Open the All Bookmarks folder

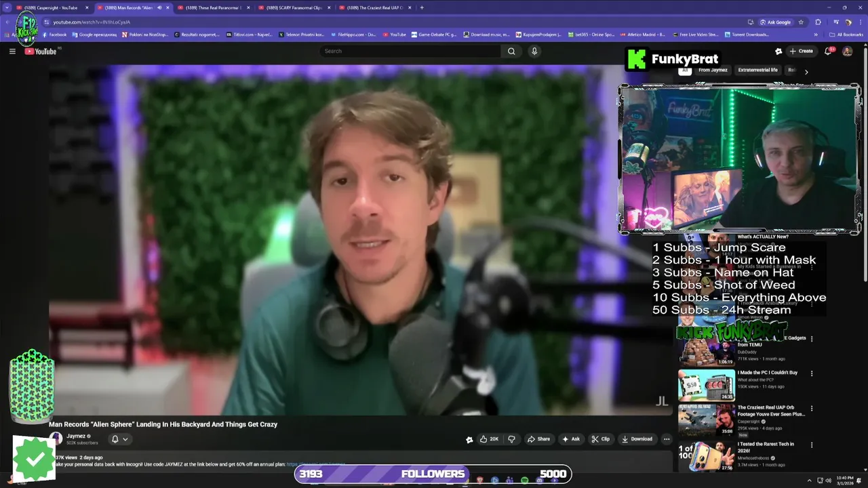click(846, 35)
